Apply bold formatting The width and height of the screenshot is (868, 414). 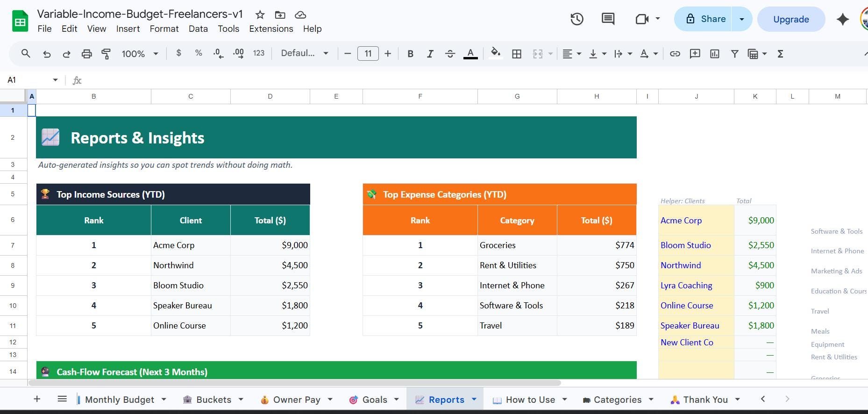410,54
